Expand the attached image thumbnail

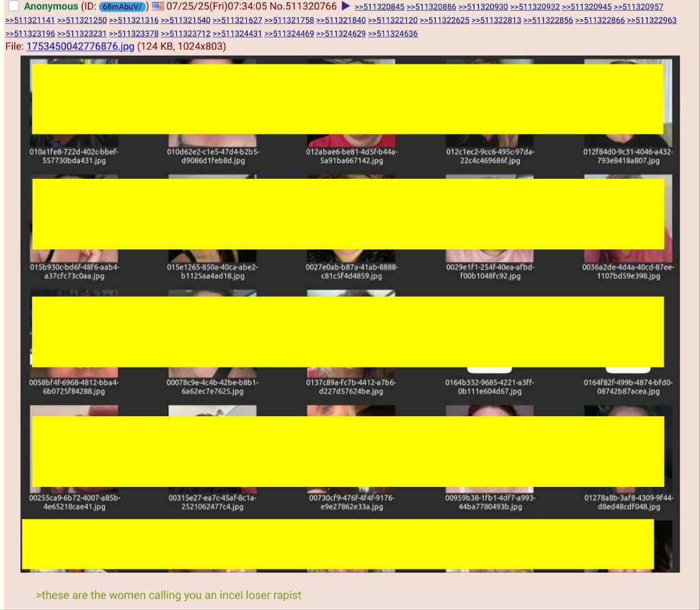coord(350,314)
